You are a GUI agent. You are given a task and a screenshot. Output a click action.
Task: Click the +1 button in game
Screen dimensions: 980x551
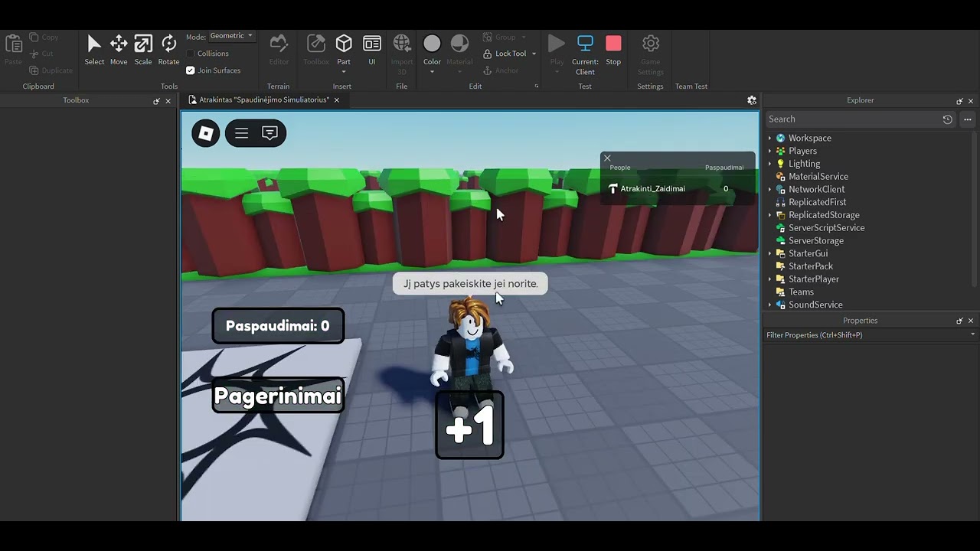[x=469, y=425]
